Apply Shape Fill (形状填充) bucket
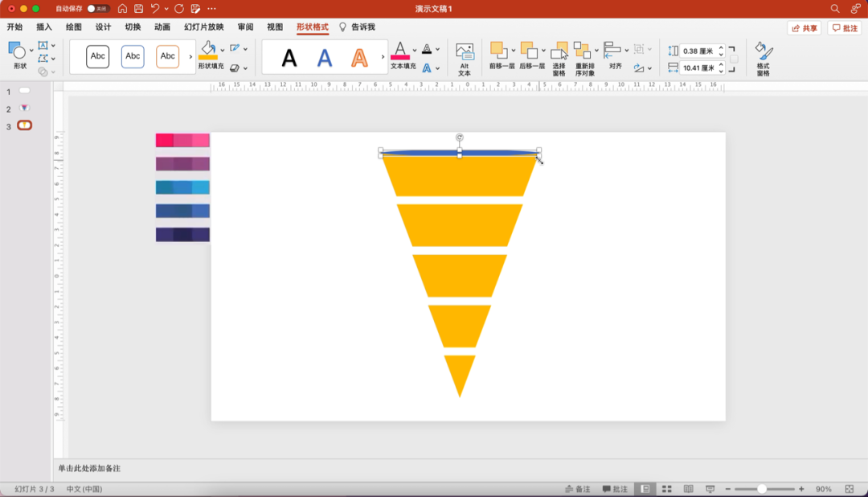The image size is (868, 497). [208, 51]
